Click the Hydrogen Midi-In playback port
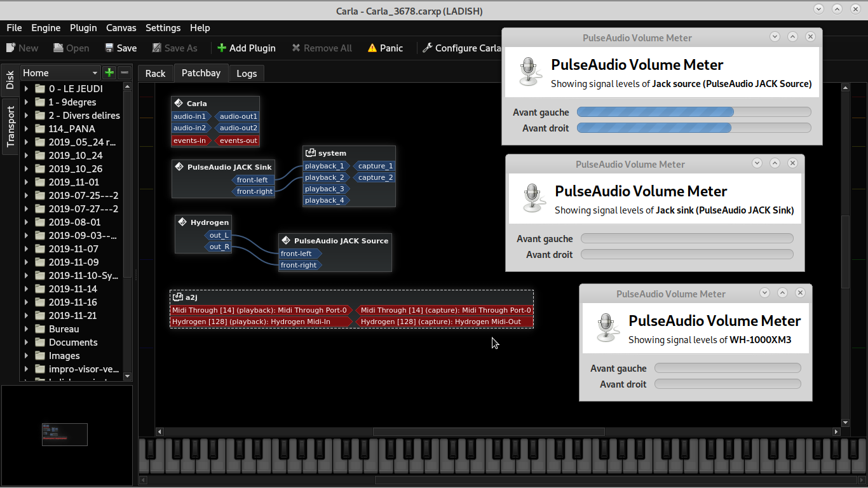The height and width of the screenshot is (488, 868). point(261,322)
